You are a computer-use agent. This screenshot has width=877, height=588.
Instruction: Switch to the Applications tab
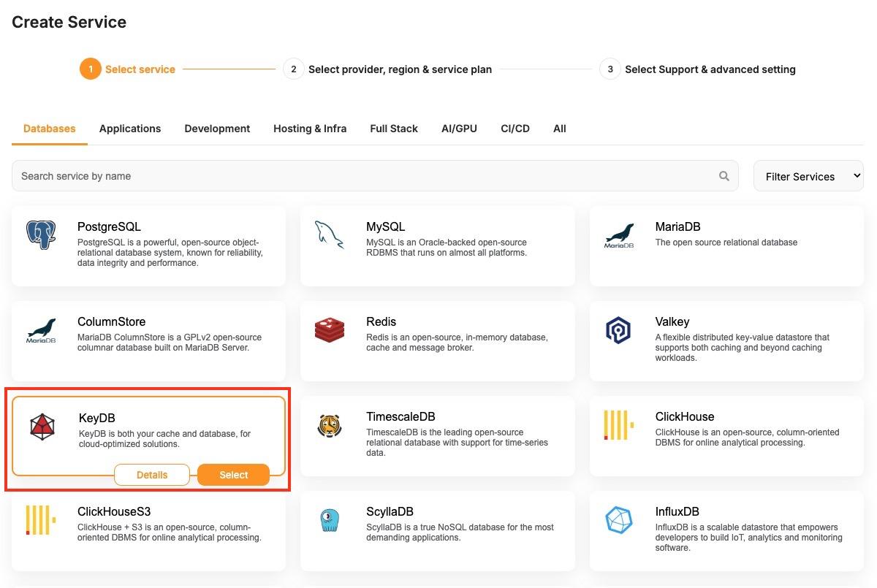coord(130,129)
